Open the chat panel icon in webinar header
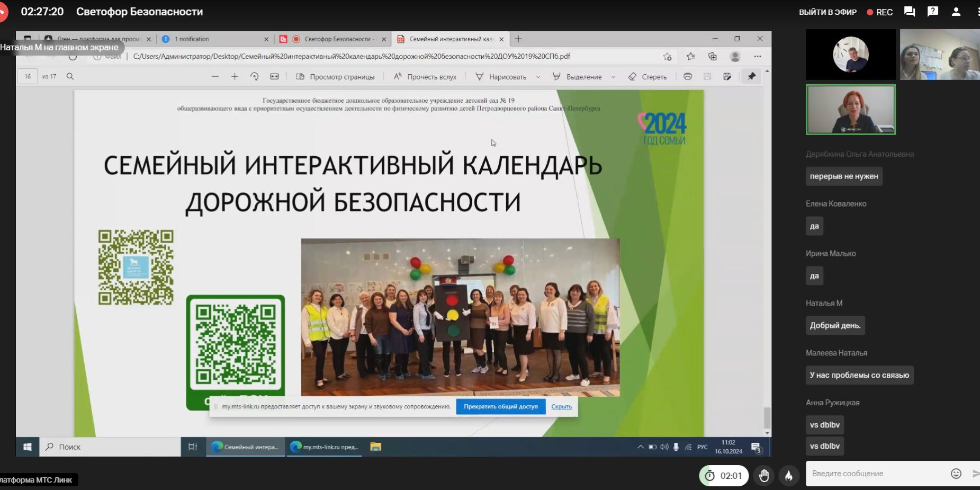The image size is (980, 490). (x=910, y=12)
